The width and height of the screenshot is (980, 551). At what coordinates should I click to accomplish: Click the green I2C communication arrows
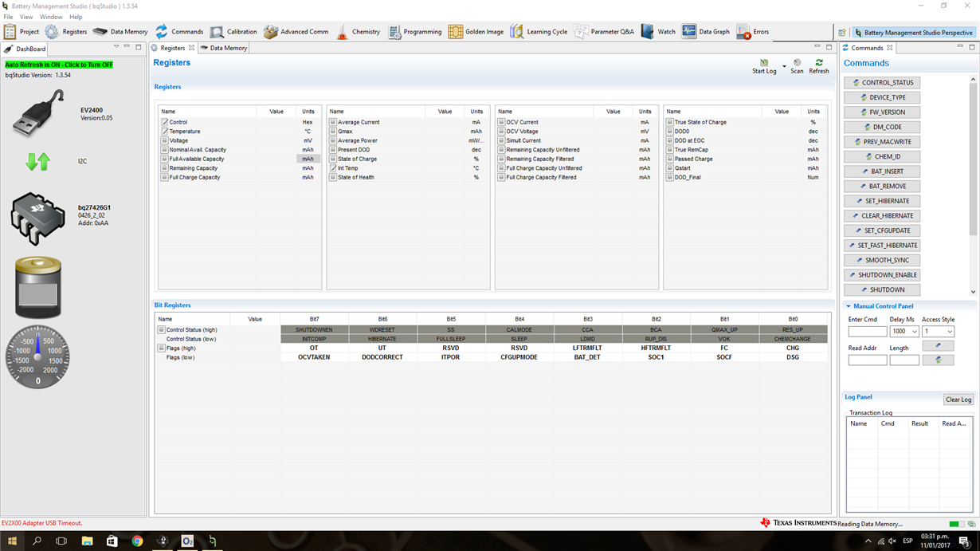click(x=37, y=161)
